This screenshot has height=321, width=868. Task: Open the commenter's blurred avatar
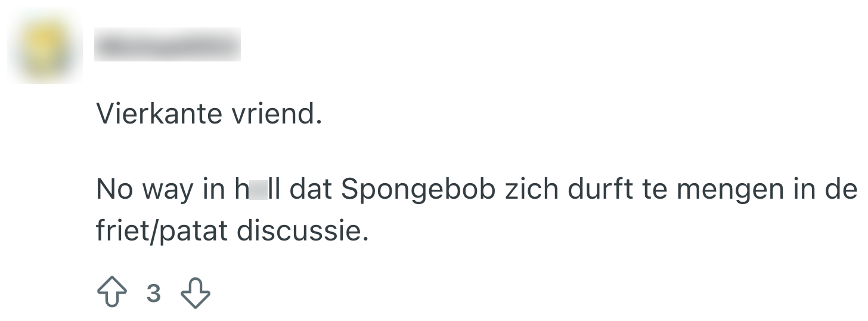[46, 48]
